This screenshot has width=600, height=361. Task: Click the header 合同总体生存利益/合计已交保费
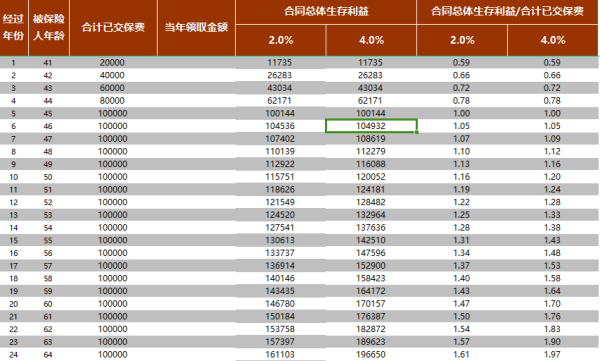pos(507,11)
